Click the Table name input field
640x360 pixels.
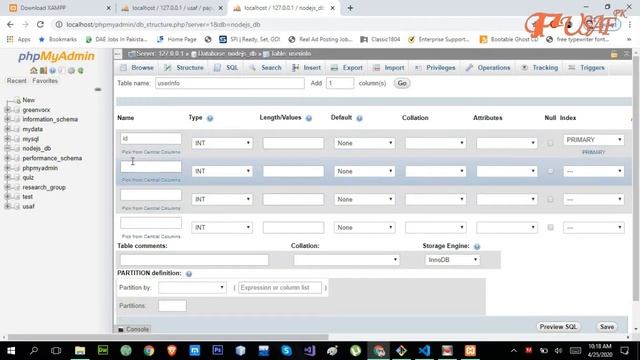coord(230,83)
